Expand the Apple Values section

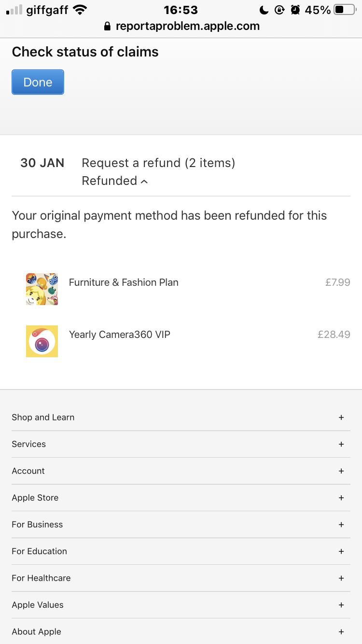click(341, 605)
